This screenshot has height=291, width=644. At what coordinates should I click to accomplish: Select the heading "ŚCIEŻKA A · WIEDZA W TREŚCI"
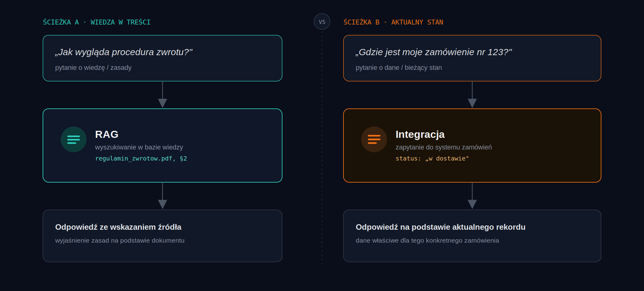pyautogui.click(x=97, y=22)
